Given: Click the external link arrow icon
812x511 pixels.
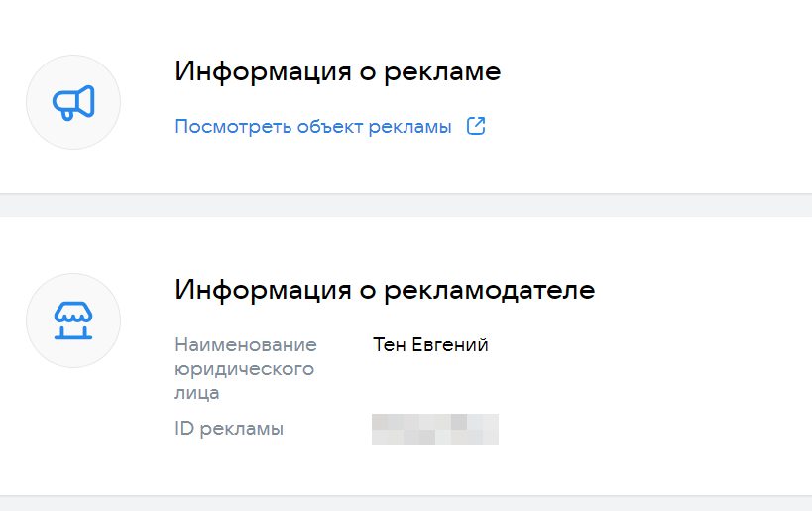Looking at the screenshot, I should click(x=476, y=127).
